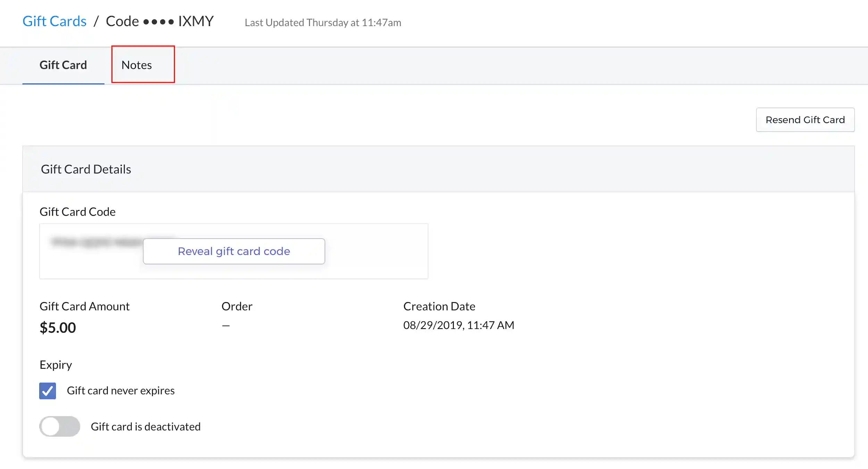Click the Gift Card Details header
868x469 pixels.
point(86,169)
